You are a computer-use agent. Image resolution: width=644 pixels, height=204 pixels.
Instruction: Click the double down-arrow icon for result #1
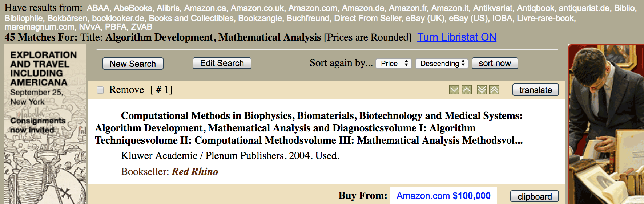(482, 90)
